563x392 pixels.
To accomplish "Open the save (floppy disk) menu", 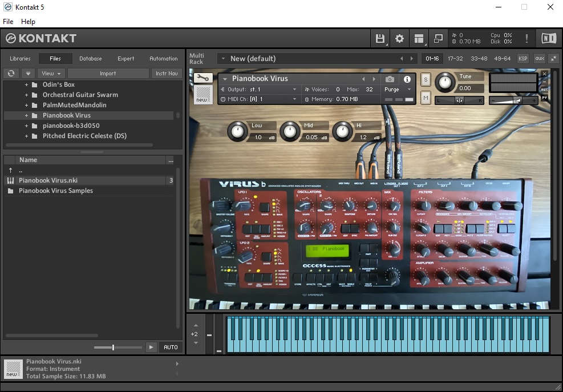I will (380, 38).
